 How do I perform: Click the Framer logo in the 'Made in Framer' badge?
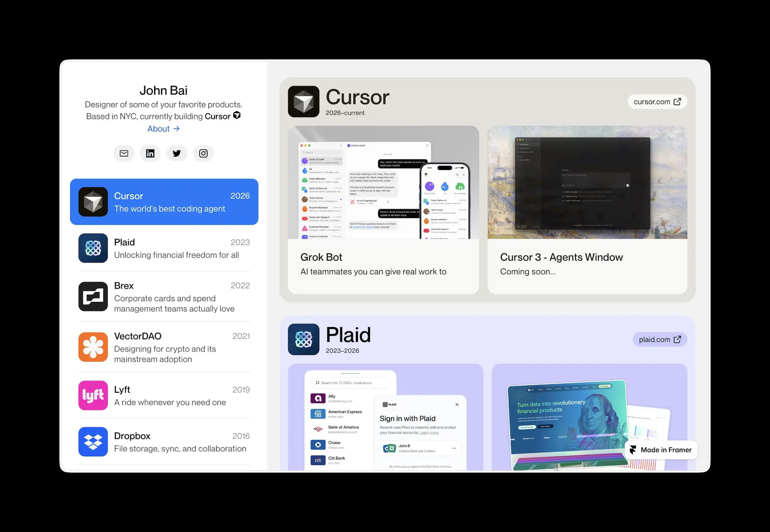pos(633,450)
